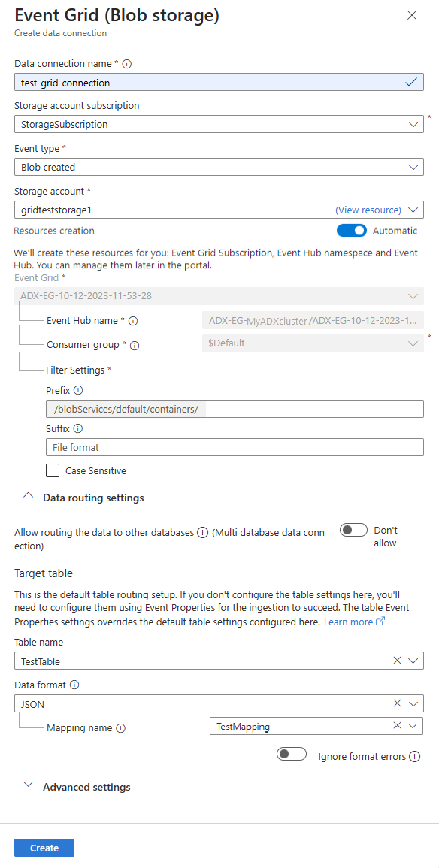Enable the Case Sensitive checkbox

[x=53, y=471]
